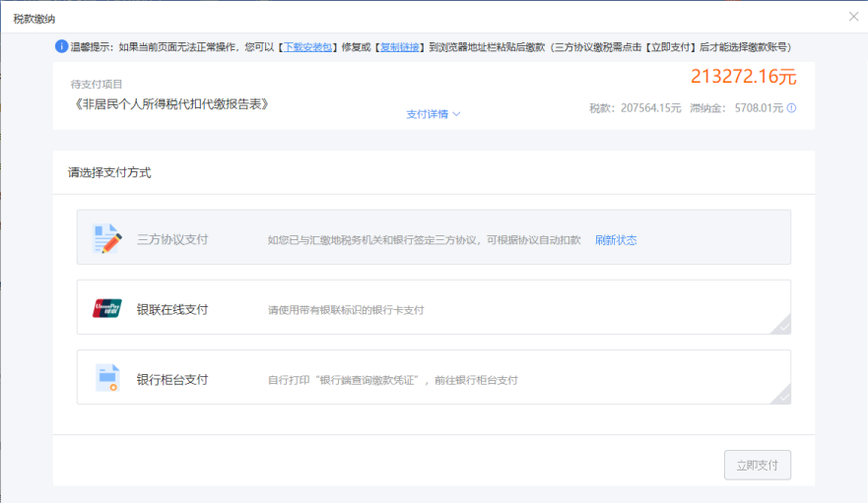Click the 银行柜台支付 voucher icon
This screenshot has width=868, height=503.
(106, 378)
